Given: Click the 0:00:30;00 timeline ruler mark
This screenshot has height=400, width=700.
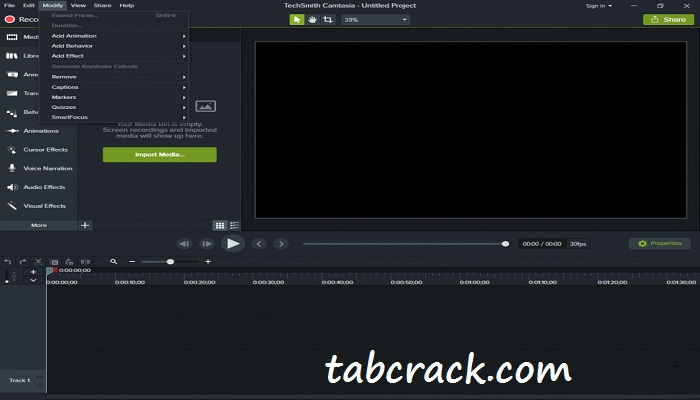Looking at the screenshot, I should (268, 282).
